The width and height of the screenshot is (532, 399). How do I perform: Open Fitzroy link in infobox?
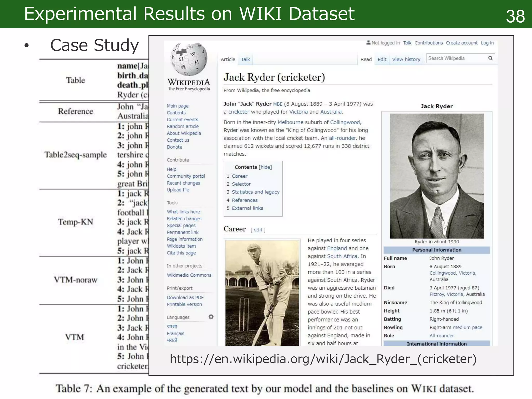click(437, 294)
